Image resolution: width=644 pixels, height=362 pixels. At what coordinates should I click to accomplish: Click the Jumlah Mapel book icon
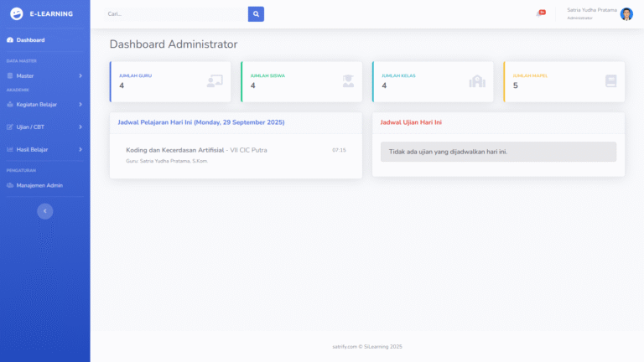click(610, 81)
